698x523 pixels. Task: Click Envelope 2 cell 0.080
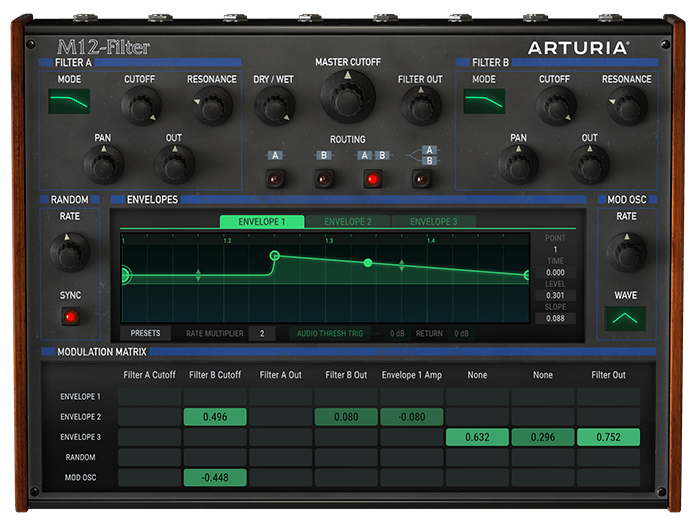(346, 417)
